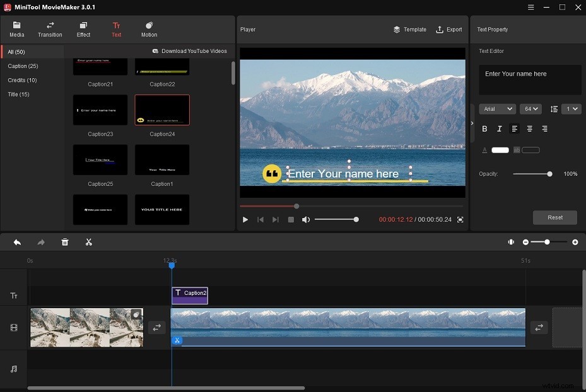The width and height of the screenshot is (586, 392).
Task: Expand the font size 64 dropdown
Action: 530,108
